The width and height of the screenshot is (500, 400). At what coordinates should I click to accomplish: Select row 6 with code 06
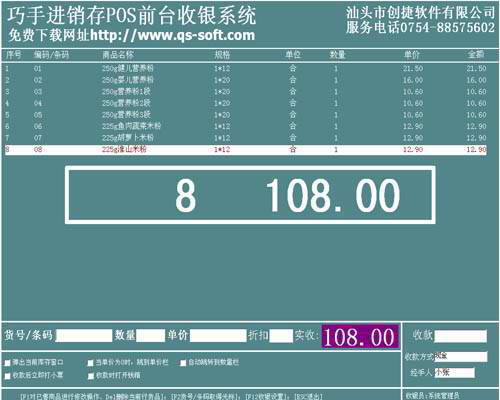(x=246, y=126)
